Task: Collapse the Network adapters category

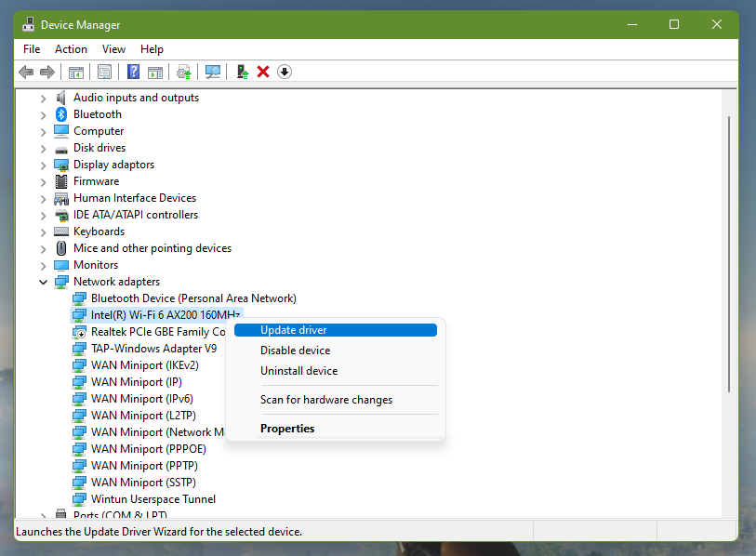Action: [x=44, y=282]
